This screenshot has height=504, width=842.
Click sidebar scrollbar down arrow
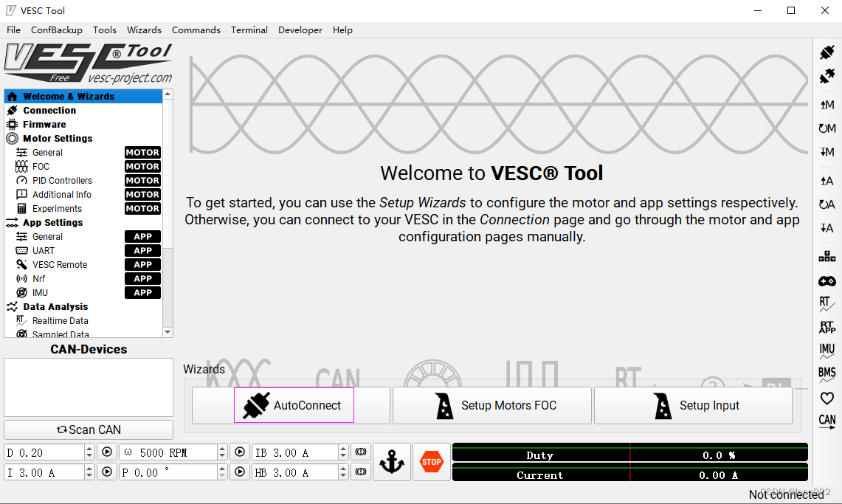(168, 332)
